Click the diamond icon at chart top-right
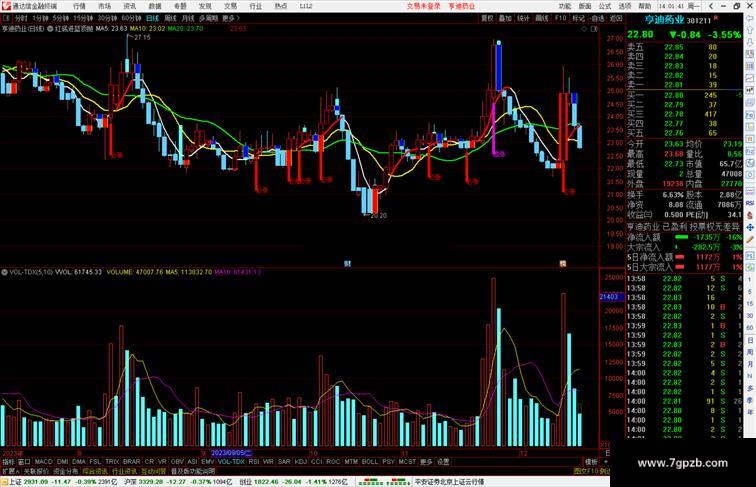 tap(584, 29)
